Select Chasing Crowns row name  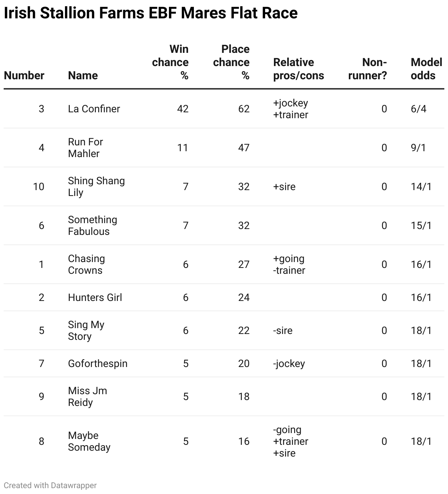click(x=86, y=265)
